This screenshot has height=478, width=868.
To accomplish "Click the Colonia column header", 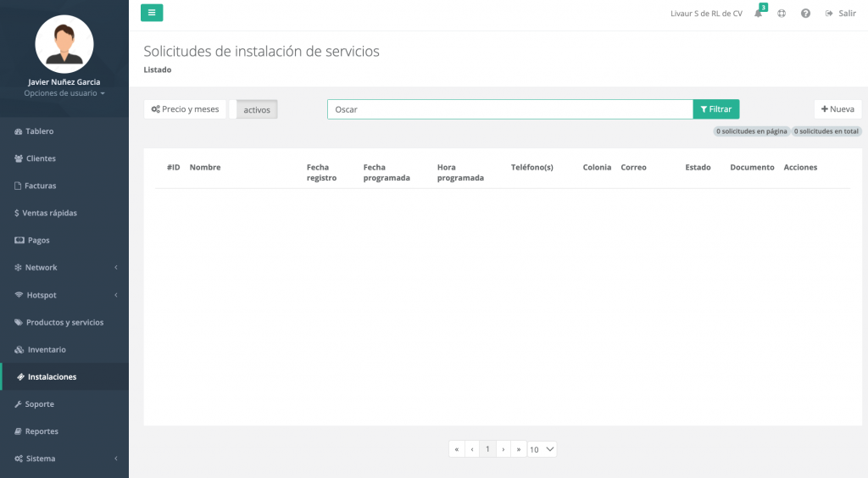I will [x=597, y=167].
